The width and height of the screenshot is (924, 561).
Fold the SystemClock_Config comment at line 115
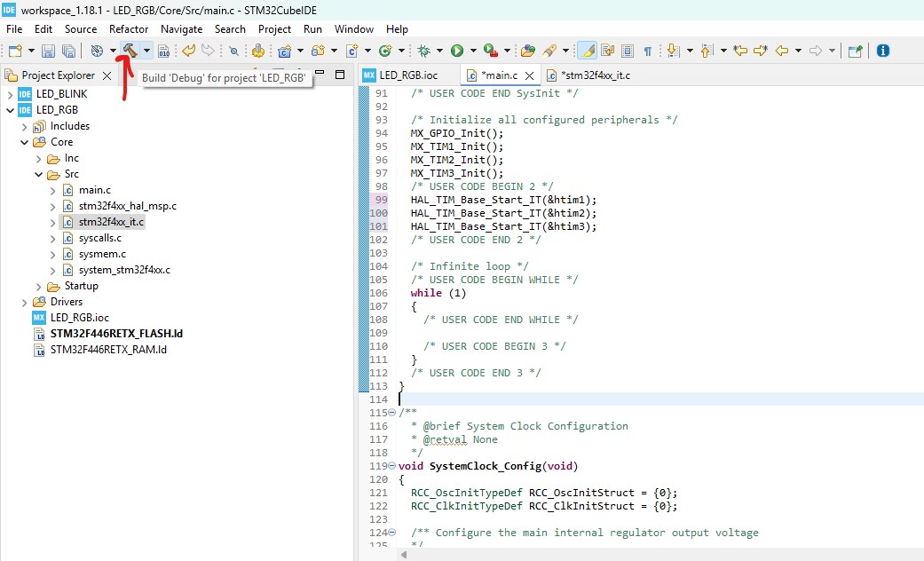pos(391,413)
